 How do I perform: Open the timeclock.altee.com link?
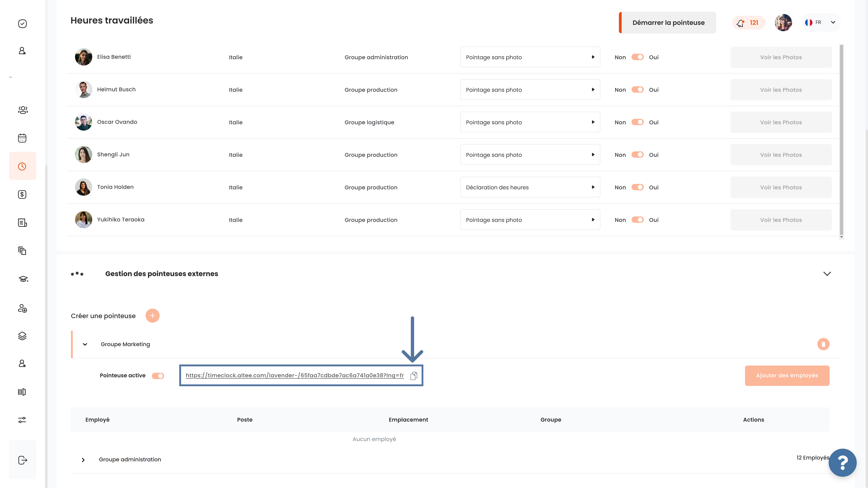[295, 376]
